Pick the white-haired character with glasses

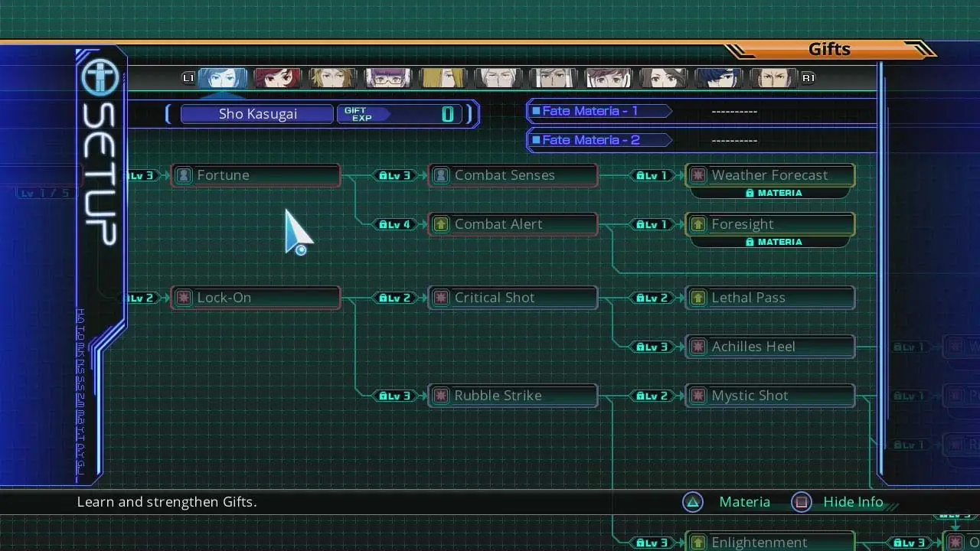click(x=498, y=78)
